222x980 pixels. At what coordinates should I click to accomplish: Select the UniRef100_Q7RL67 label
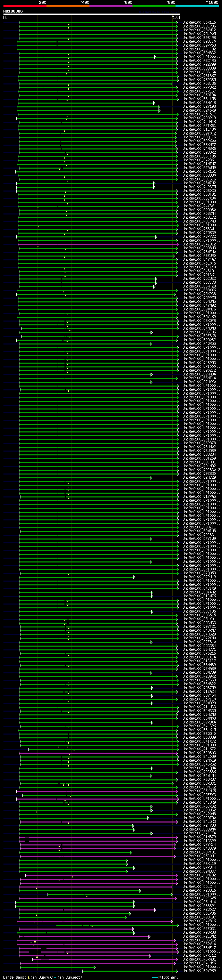coord(199,91)
